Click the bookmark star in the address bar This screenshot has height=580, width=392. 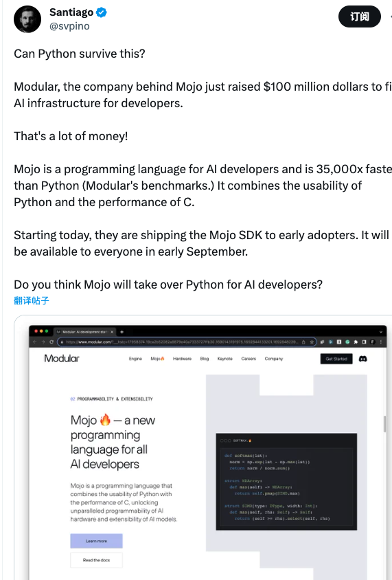point(312,342)
